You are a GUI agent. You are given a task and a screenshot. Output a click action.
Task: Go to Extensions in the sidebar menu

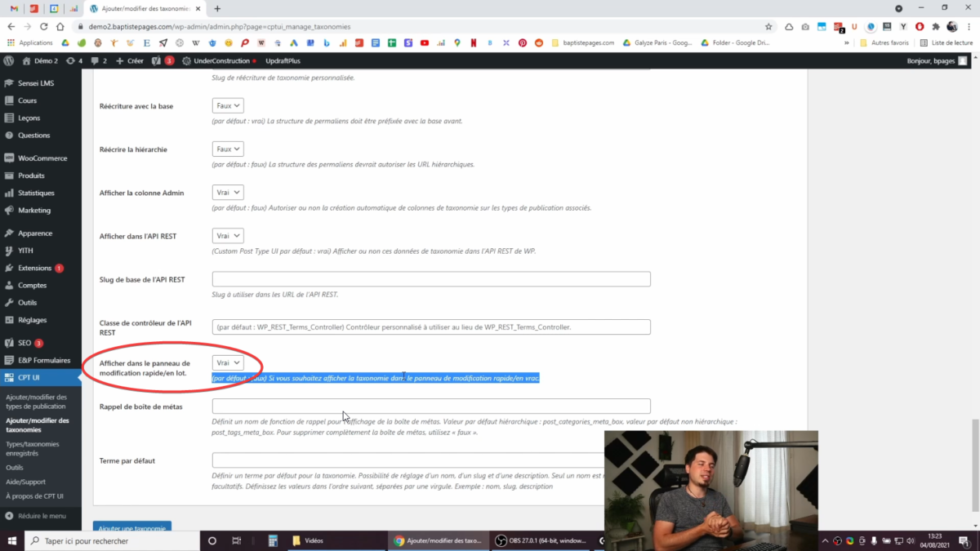(x=34, y=268)
